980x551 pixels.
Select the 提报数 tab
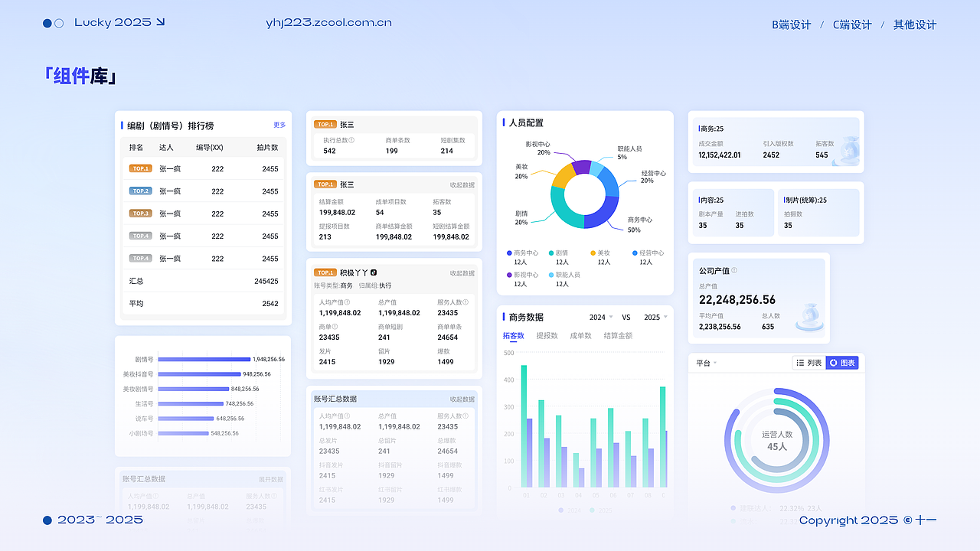(x=547, y=336)
